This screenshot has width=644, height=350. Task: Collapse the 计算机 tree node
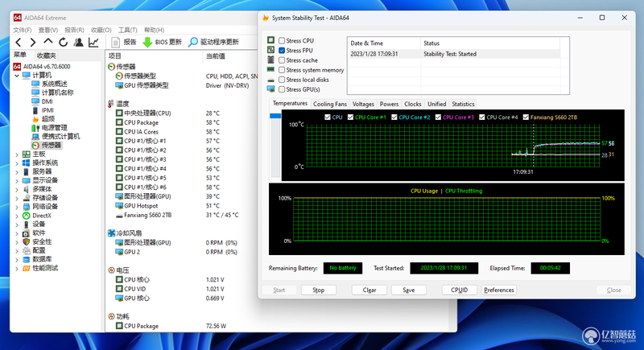(17, 76)
